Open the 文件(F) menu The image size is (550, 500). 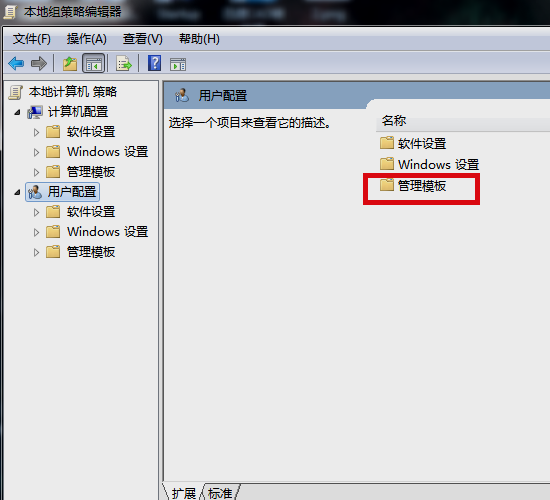pyautogui.click(x=32, y=39)
